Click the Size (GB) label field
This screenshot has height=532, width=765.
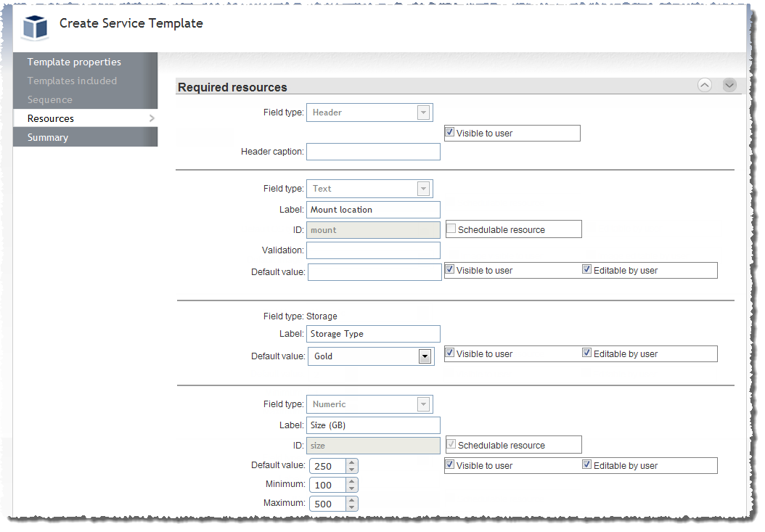373,425
